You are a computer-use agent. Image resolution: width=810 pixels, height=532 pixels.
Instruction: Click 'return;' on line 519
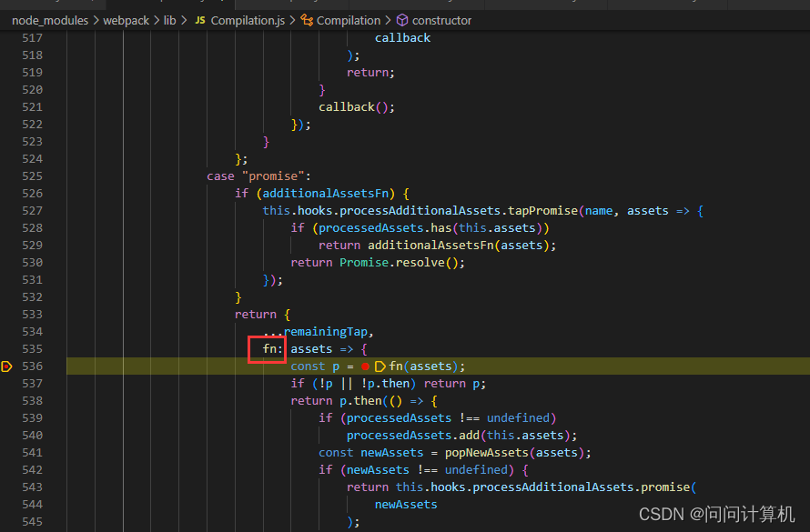(x=371, y=73)
